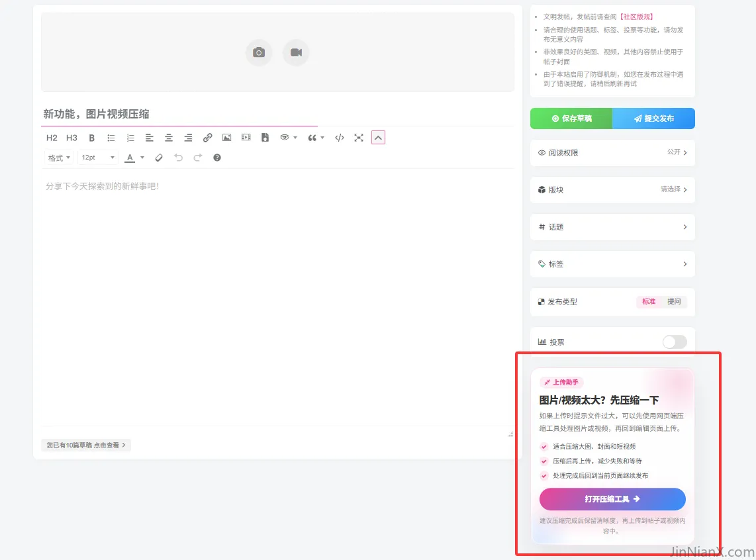This screenshot has width=756, height=560.
Task: Expand the 话题 topic row
Action: (612, 227)
